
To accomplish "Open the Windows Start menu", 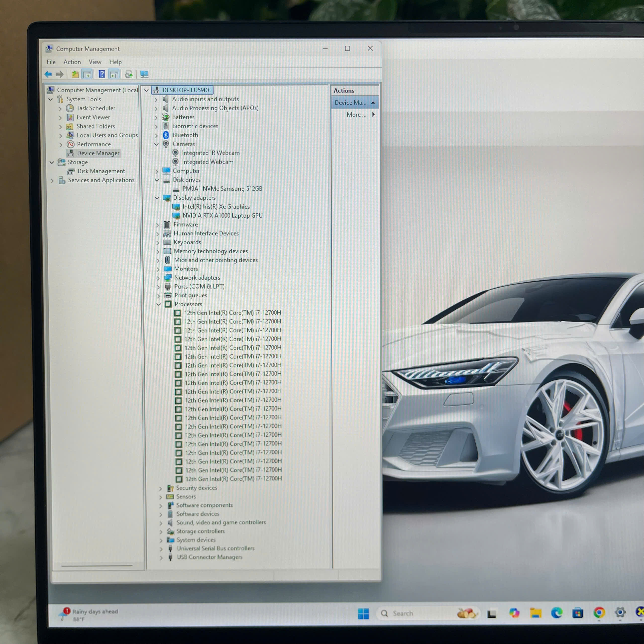I will coord(363,613).
